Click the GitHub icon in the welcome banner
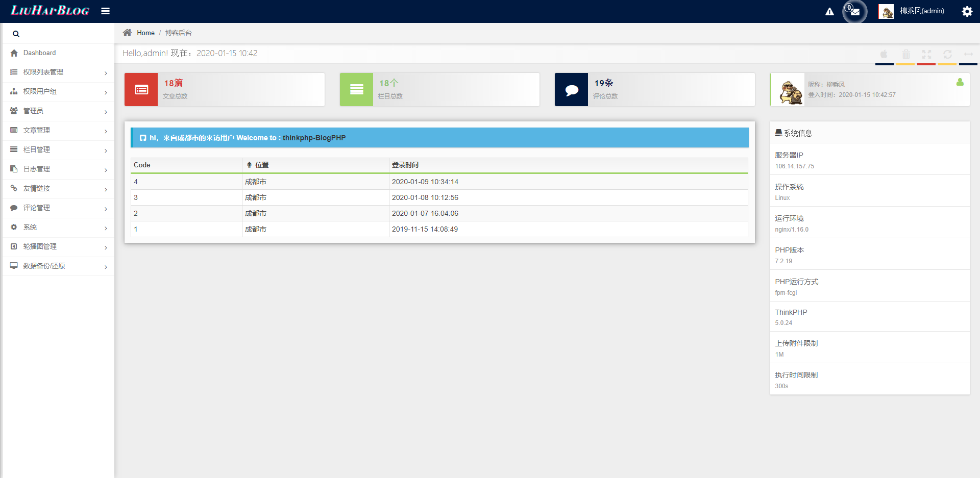 [143, 138]
